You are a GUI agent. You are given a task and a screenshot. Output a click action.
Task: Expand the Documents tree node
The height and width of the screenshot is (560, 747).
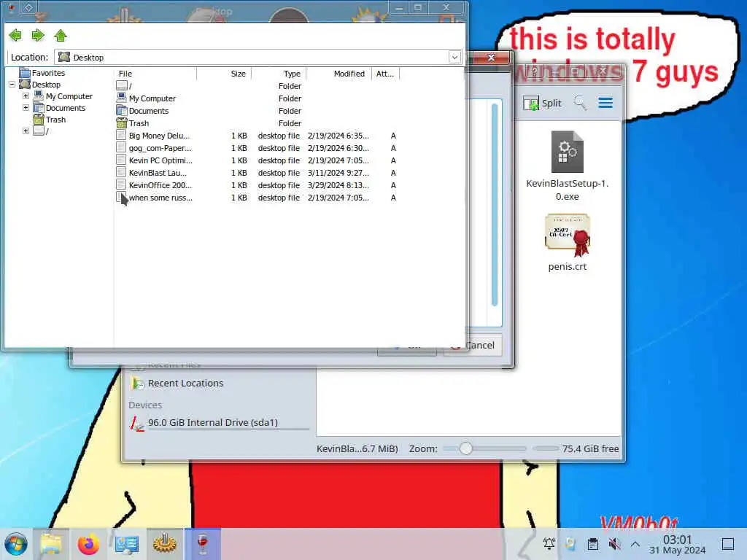tap(26, 108)
